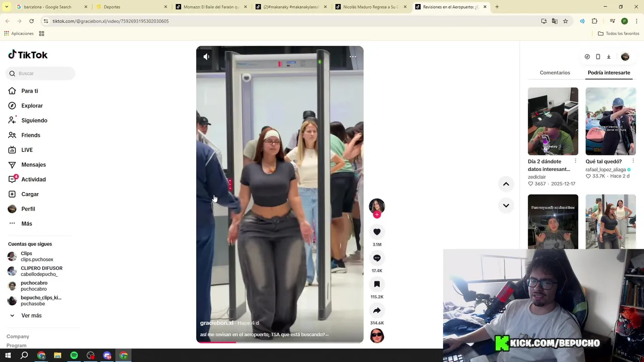Open a new Chrome tab
The image size is (644, 362).
[x=497, y=7]
